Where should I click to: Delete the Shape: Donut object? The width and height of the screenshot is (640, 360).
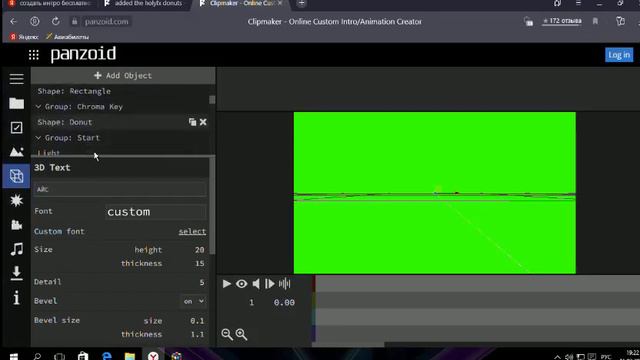click(x=203, y=122)
